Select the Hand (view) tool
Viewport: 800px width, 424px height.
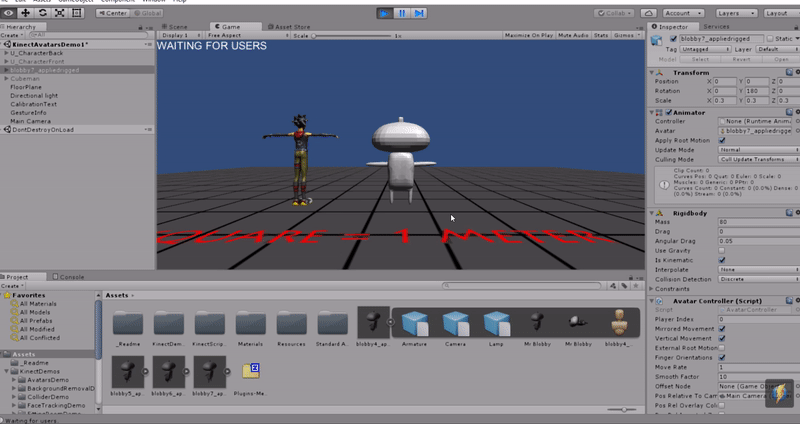9,13
